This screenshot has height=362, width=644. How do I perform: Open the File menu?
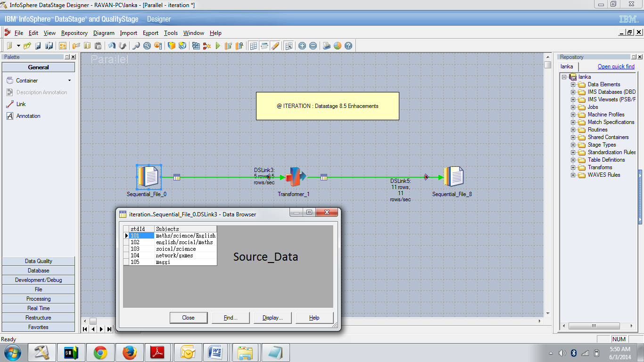19,33
